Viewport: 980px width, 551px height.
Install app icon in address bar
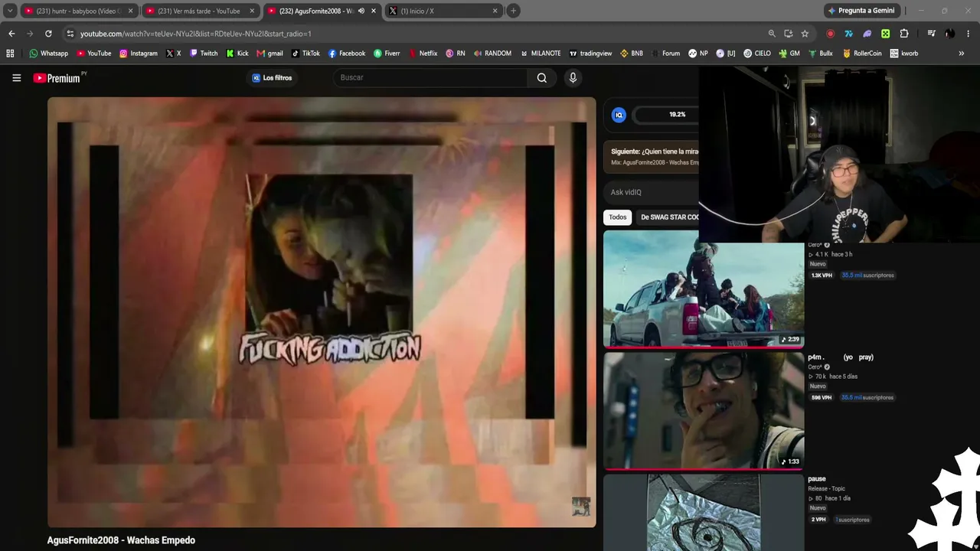tap(789, 34)
